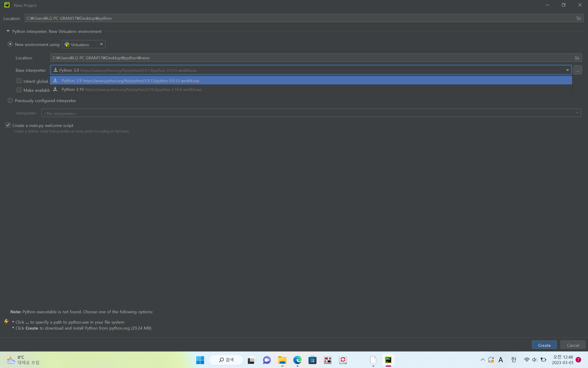Open the toggle-switches app on taskbar
Viewport: 588px width, 368px height.
click(x=328, y=360)
